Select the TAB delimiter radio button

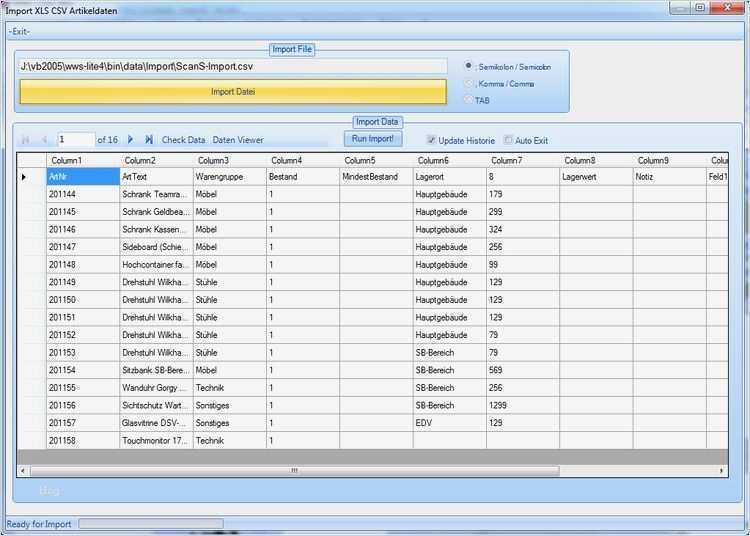pyautogui.click(x=469, y=100)
